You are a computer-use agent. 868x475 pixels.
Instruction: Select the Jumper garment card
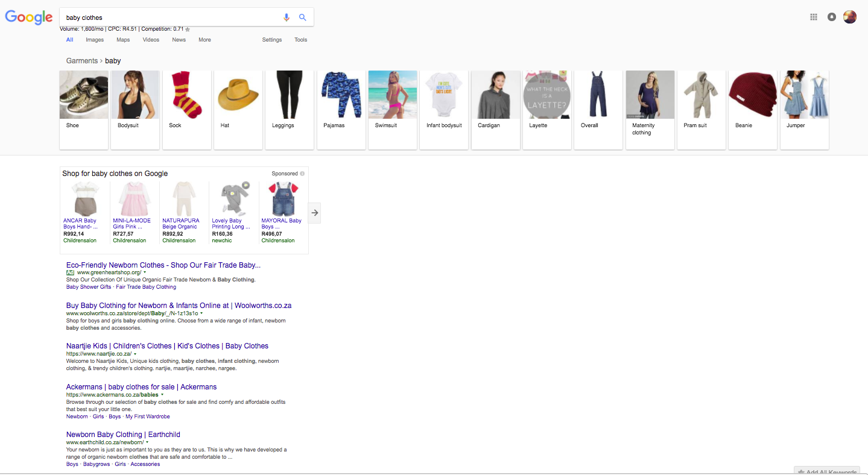(804, 110)
